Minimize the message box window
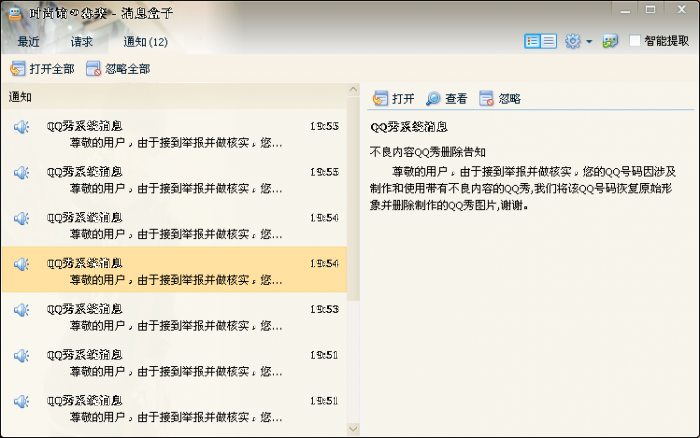The width and height of the screenshot is (700, 438). click(625, 11)
